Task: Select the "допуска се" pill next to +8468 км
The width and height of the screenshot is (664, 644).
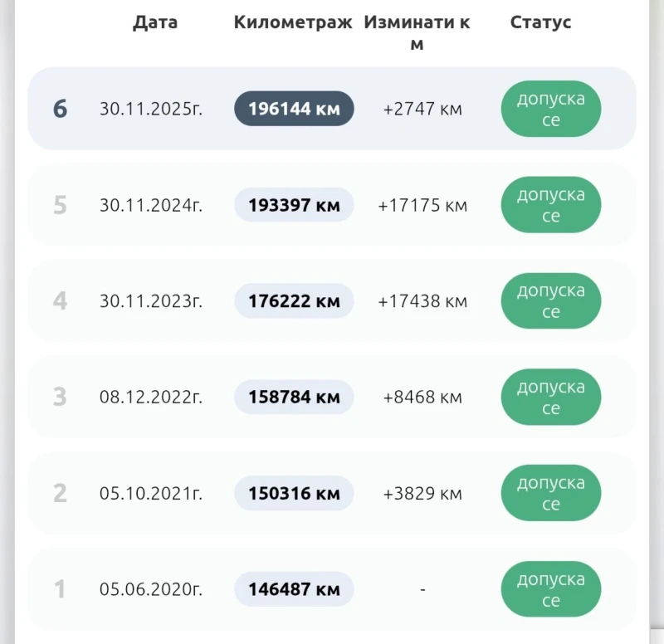Action: click(550, 397)
